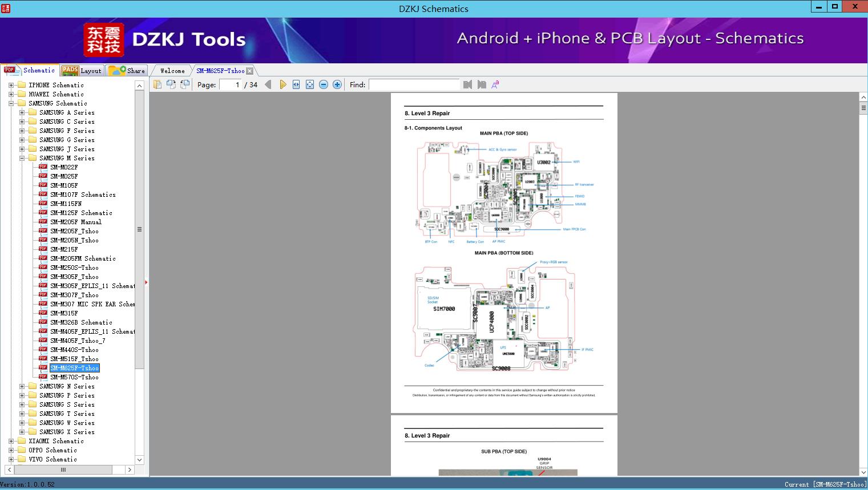Zoom out with the minus icon

click(x=324, y=84)
